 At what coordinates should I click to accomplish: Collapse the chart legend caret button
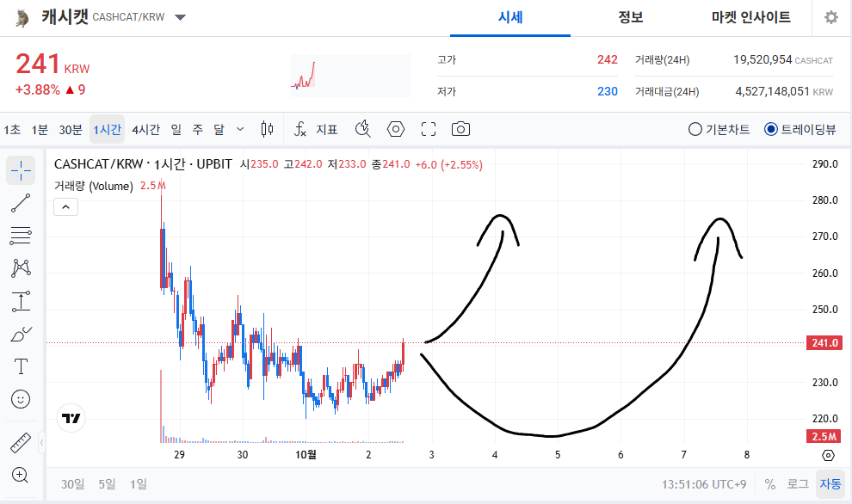pos(65,207)
